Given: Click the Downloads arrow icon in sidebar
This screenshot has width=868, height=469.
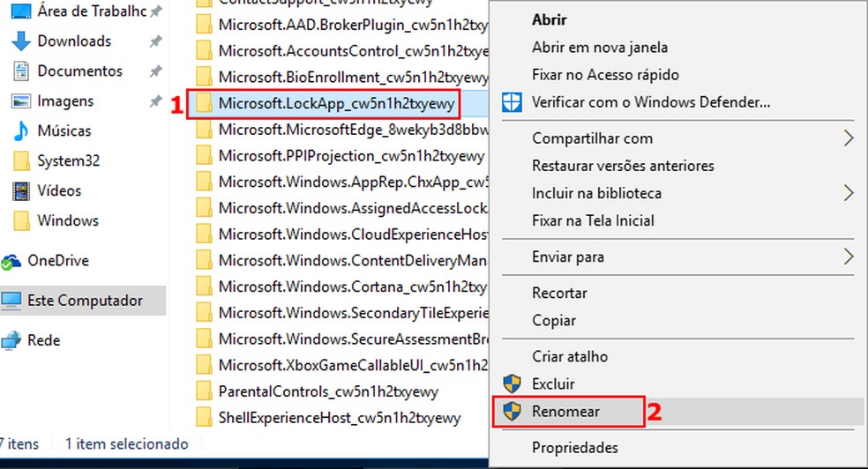Looking at the screenshot, I should (x=21, y=41).
